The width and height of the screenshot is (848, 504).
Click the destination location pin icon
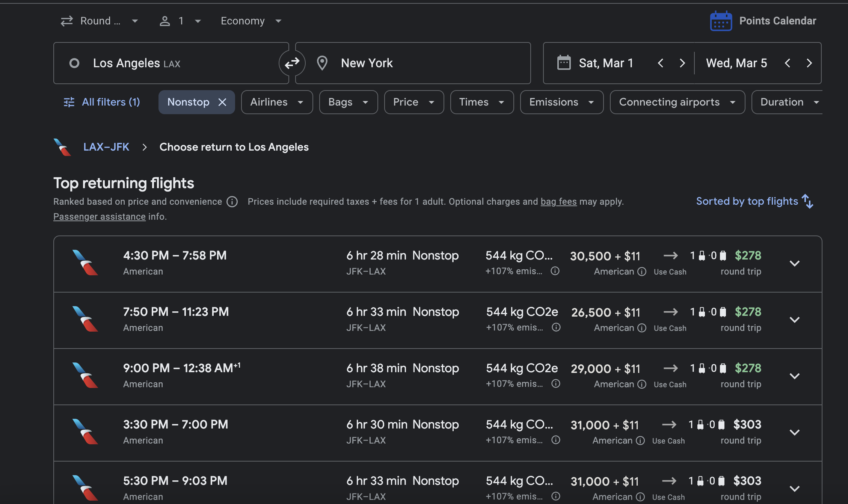point(322,63)
